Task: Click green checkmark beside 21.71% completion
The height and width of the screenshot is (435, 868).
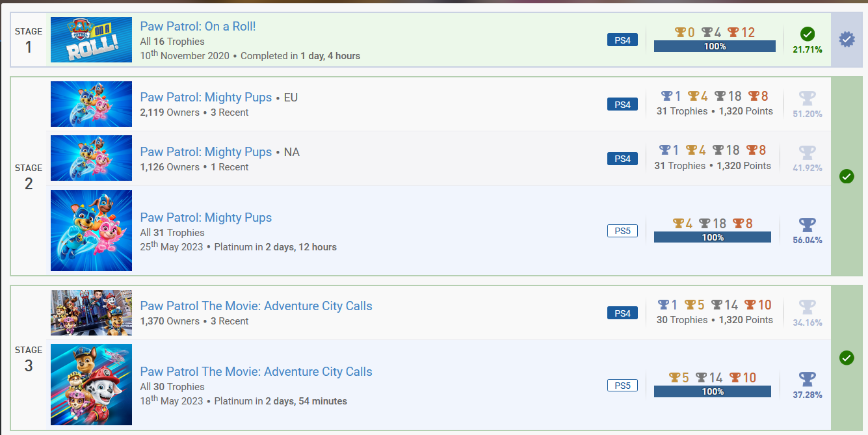Action: point(808,34)
